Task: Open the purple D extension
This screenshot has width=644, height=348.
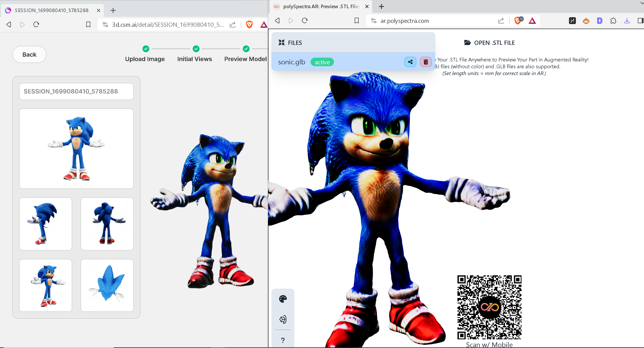Action: 599,21
